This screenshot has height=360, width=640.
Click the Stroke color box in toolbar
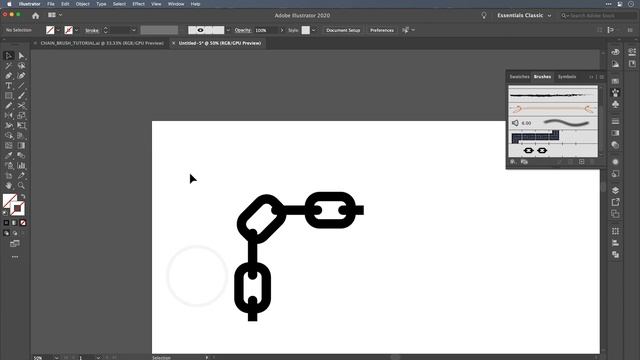17,209
